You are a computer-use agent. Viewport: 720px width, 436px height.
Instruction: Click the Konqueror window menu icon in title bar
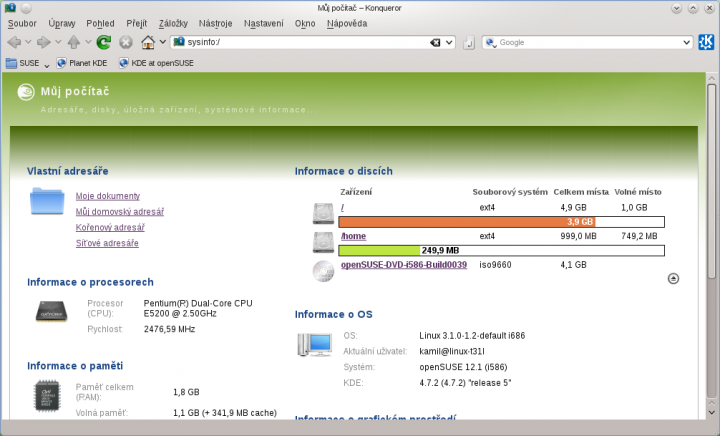(10, 8)
